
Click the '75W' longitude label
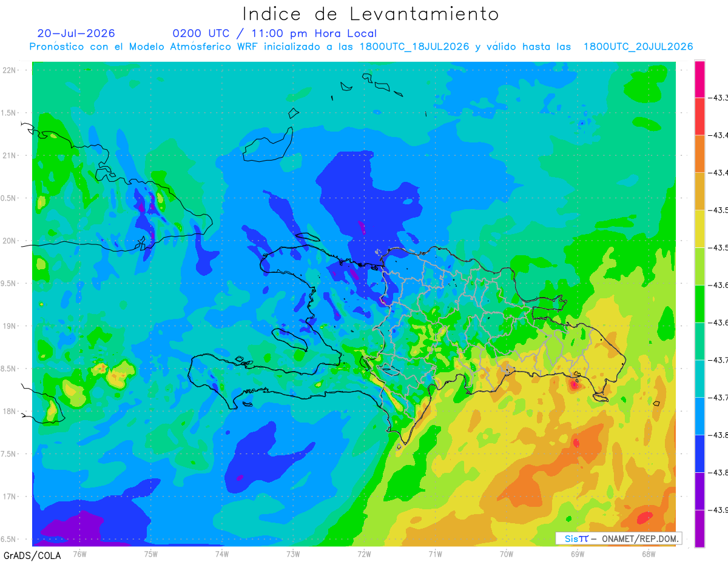click(150, 554)
